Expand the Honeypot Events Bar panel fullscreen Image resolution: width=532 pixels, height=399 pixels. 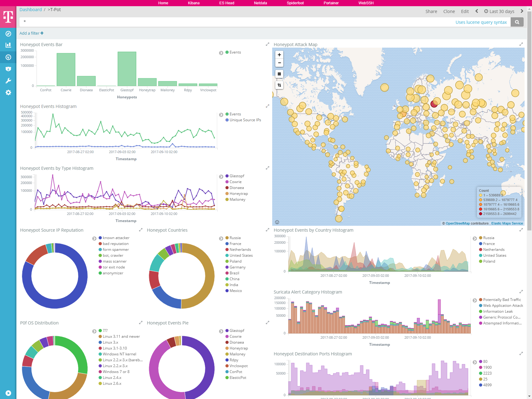pyautogui.click(x=268, y=45)
